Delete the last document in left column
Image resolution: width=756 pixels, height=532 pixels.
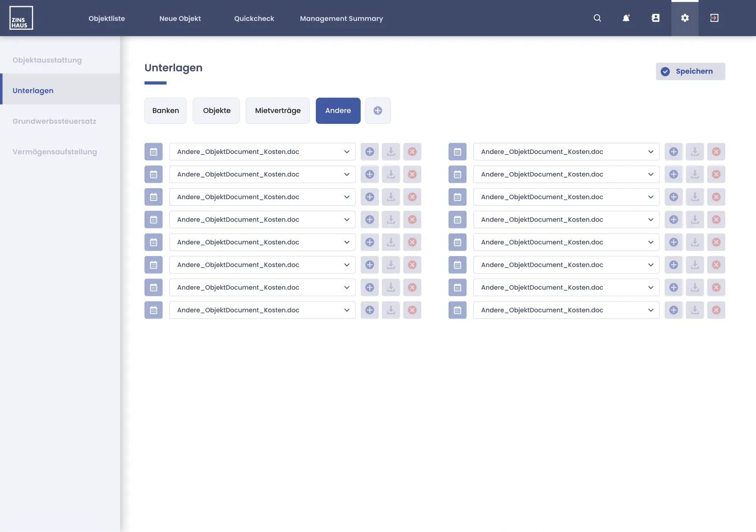(412, 310)
